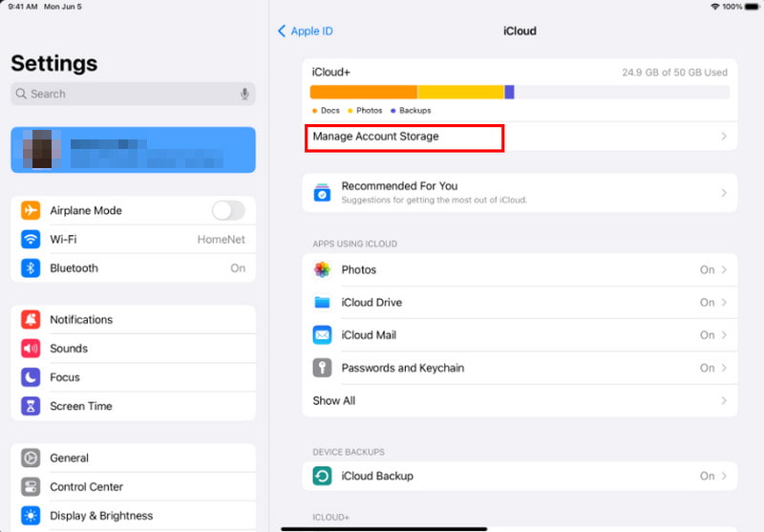This screenshot has height=532, width=764.
Task: Tap the Docs legend label
Action: click(329, 111)
